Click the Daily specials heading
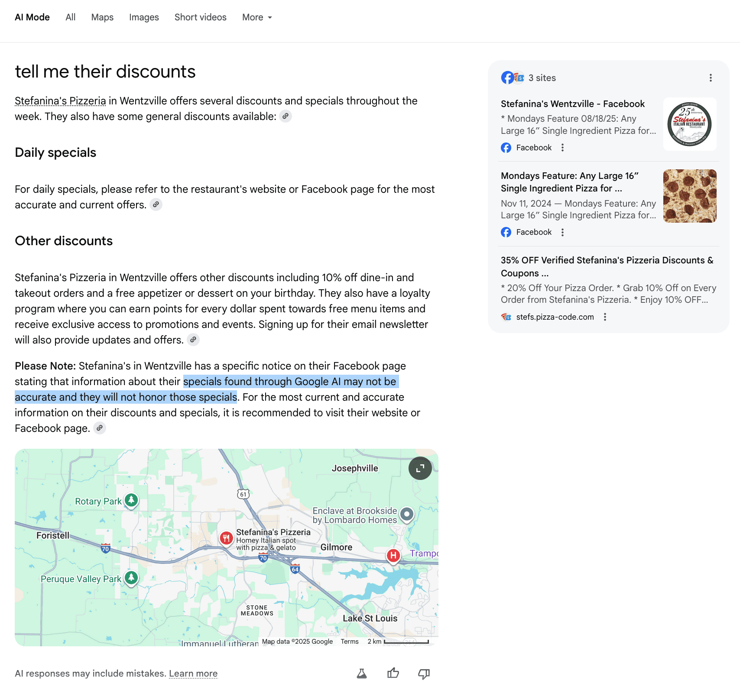This screenshot has width=740, height=700. (55, 152)
